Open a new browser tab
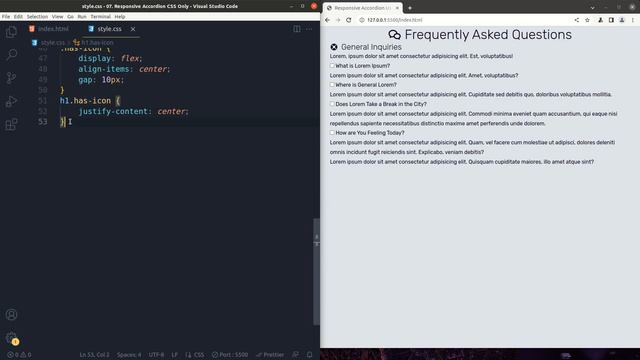This screenshot has height=360, width=640. [x=410, y=8]
